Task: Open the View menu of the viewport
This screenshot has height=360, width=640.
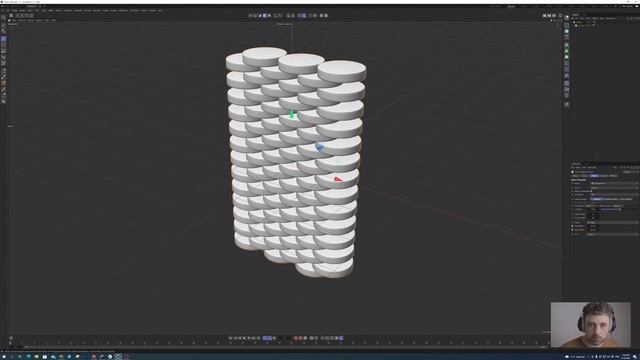Action: tap(14, 20)
